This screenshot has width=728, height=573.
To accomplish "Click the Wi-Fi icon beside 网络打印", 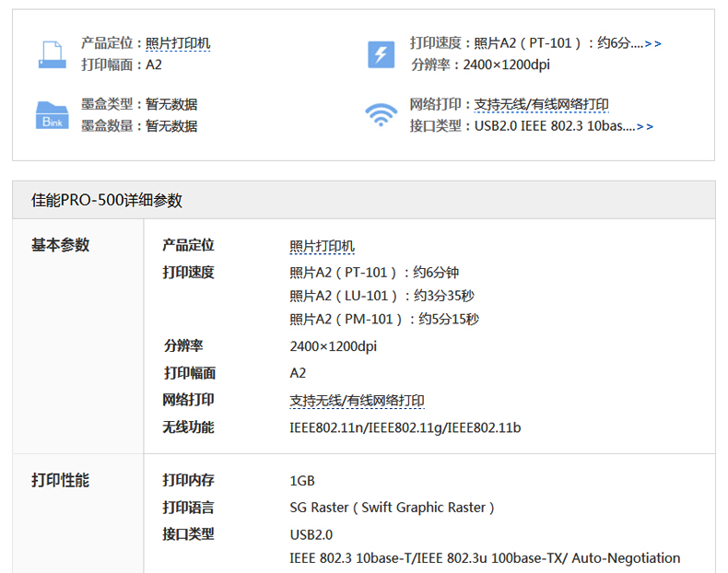I will tap(382, 114).
